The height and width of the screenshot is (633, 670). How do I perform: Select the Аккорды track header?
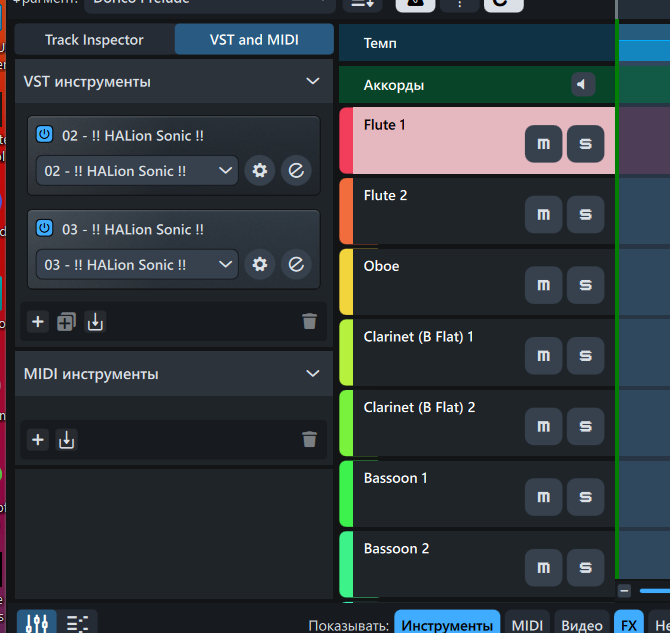tap(476, 85)
